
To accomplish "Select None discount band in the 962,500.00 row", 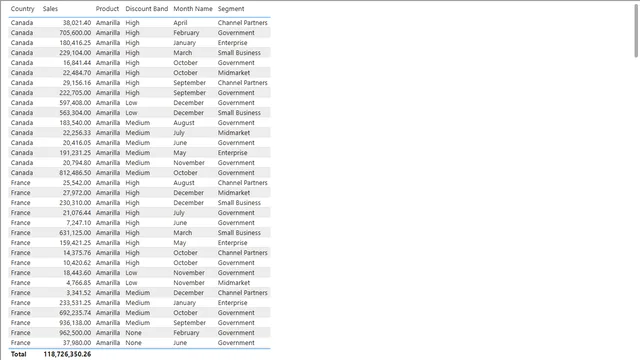I will [133, 333].
